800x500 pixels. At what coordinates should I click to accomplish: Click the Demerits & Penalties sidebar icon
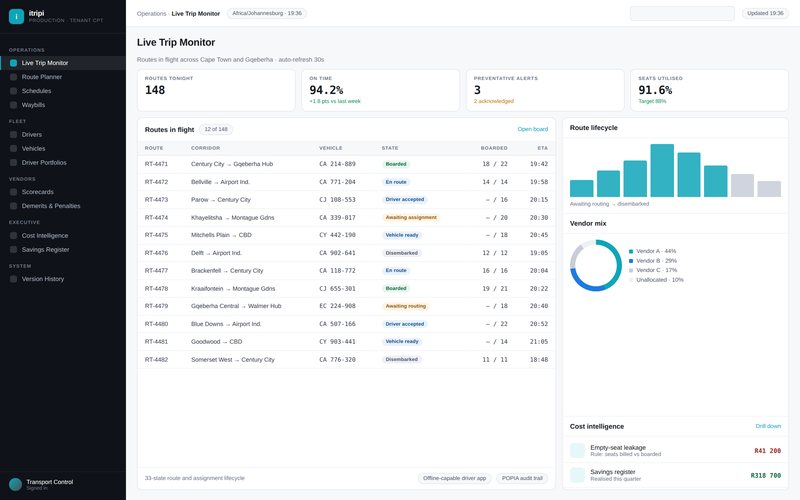pyautogui.click(x=14, y=206)
